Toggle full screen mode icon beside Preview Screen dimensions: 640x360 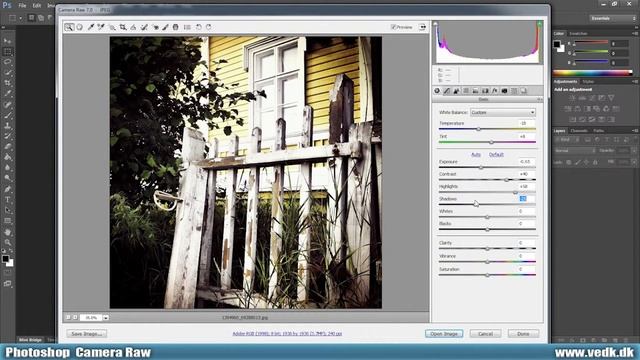click(x=422, y=27)
